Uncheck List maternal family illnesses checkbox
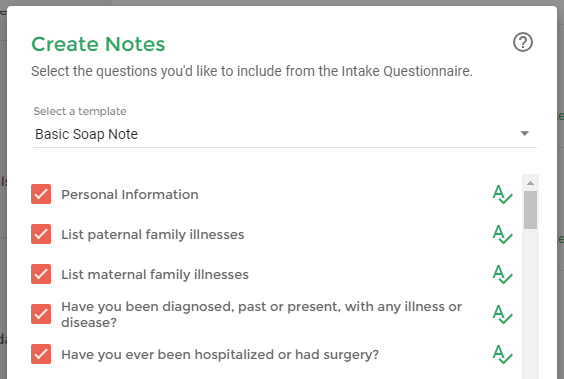Image resolution: width=564 pixels, height=379 pixels. pyautogui.click(x=41, y=274)
